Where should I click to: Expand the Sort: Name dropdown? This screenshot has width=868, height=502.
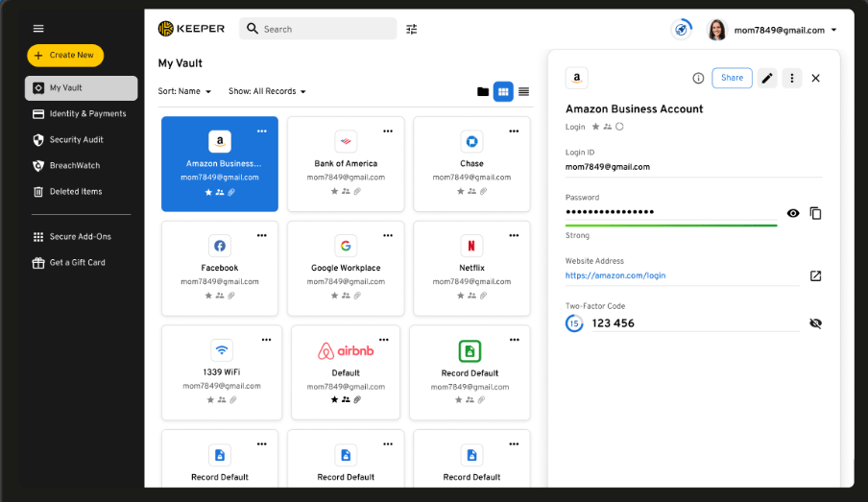[x=184, y=91]
